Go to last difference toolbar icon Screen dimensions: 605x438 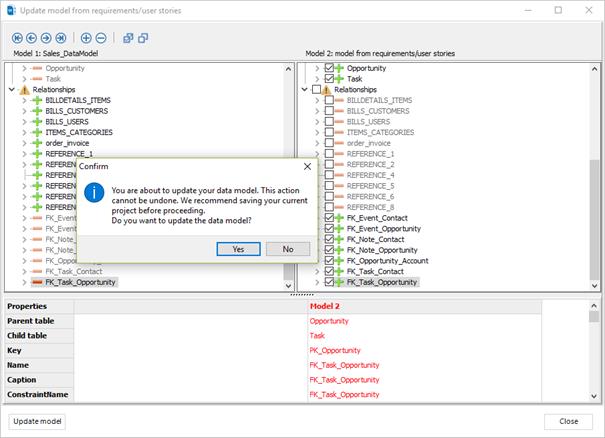pos(61,38)
